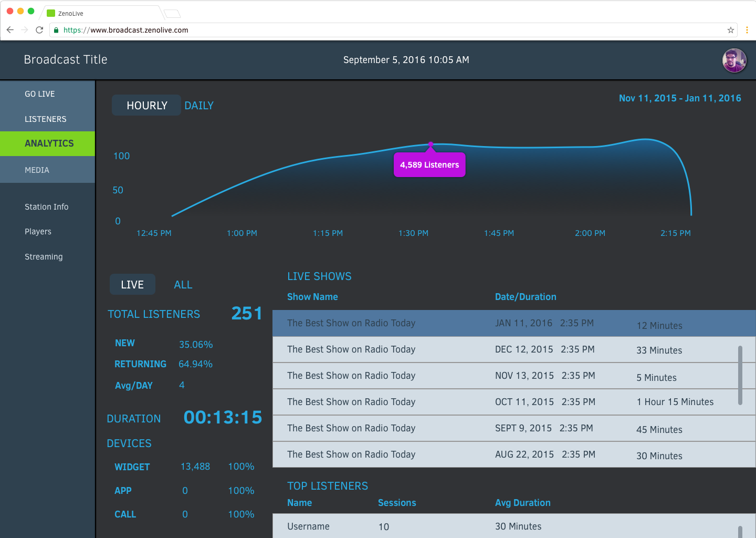This screenshot has height=538, width=756.
Task: Select the ALL stats tab
Action: pyautogui.click(x=183, y=285)
